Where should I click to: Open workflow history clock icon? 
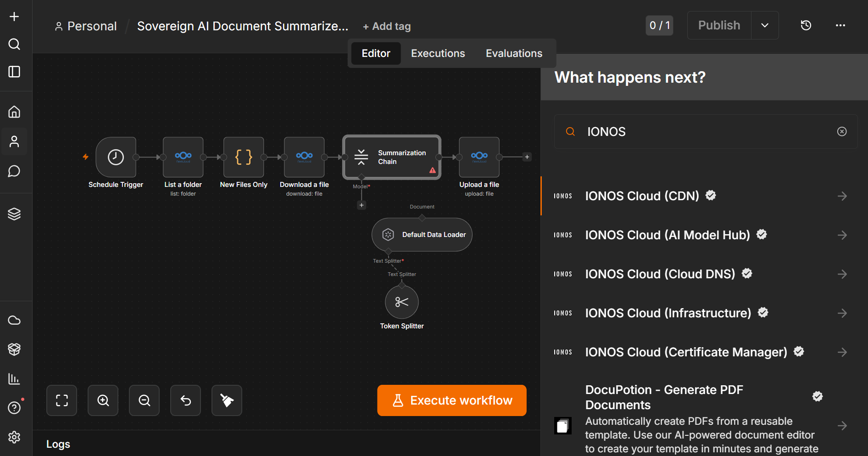coord(806,25)
